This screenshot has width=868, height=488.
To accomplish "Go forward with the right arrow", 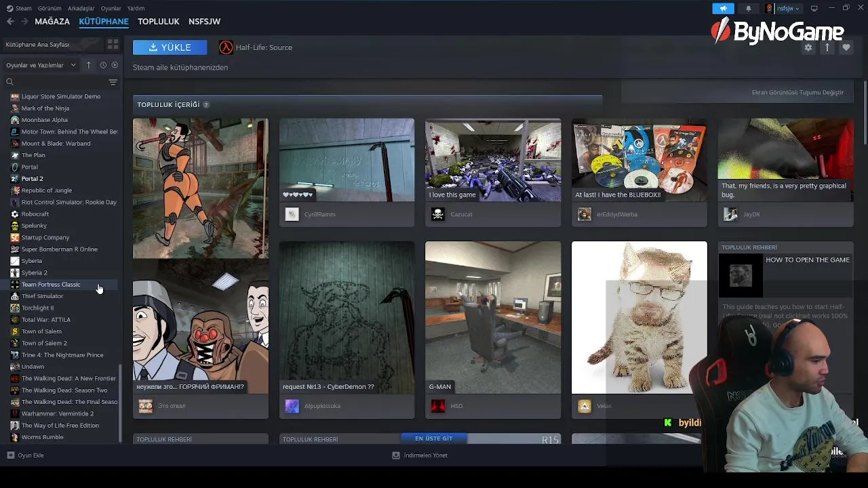I will click(x=24, y=22).
